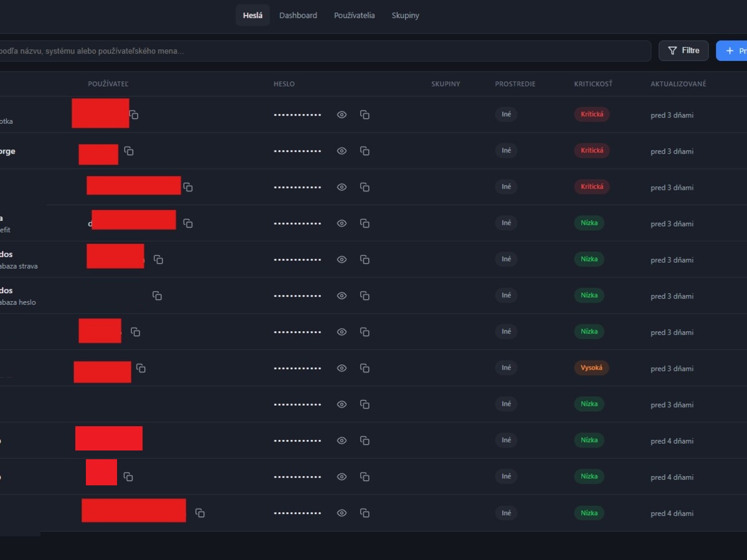Copy the username in the "orge" row
Image resolution: width=747 pixels, height=560 pixels.
point(129,151)
